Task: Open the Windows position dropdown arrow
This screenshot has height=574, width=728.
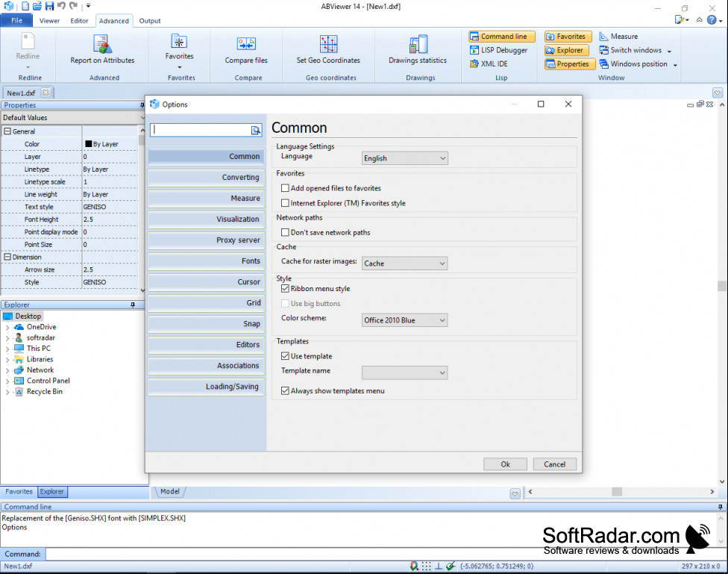Action: [675, 65]
